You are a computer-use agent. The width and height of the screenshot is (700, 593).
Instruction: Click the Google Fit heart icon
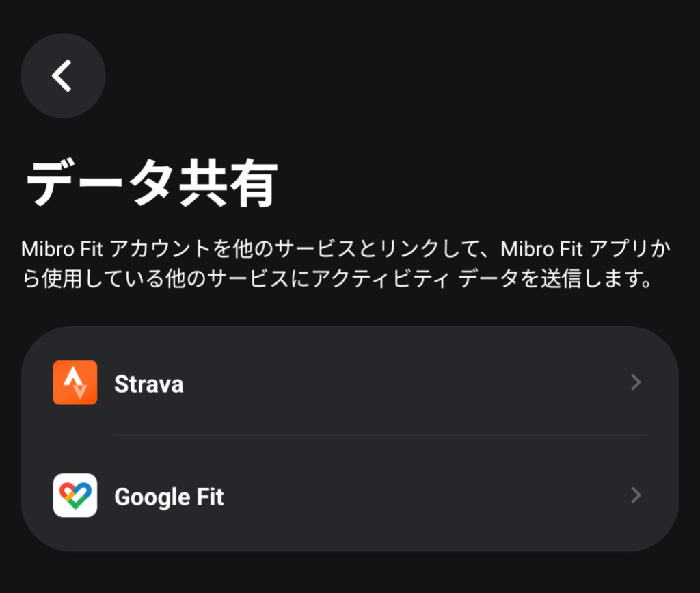[75, 495]
